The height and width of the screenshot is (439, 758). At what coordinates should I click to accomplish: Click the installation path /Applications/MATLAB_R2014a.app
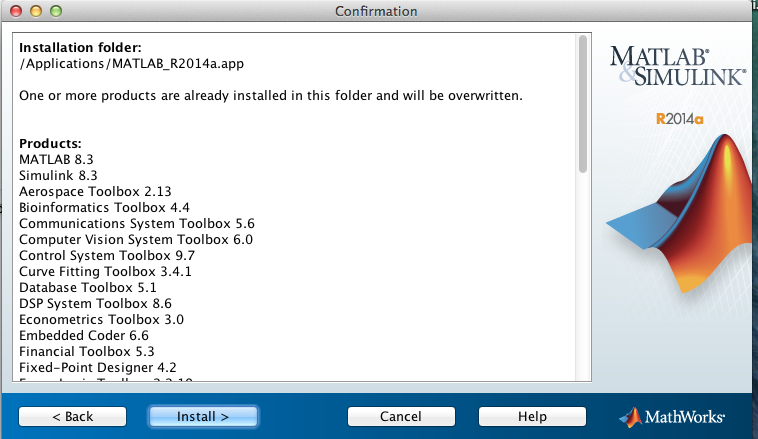click(x=131, y=64)
